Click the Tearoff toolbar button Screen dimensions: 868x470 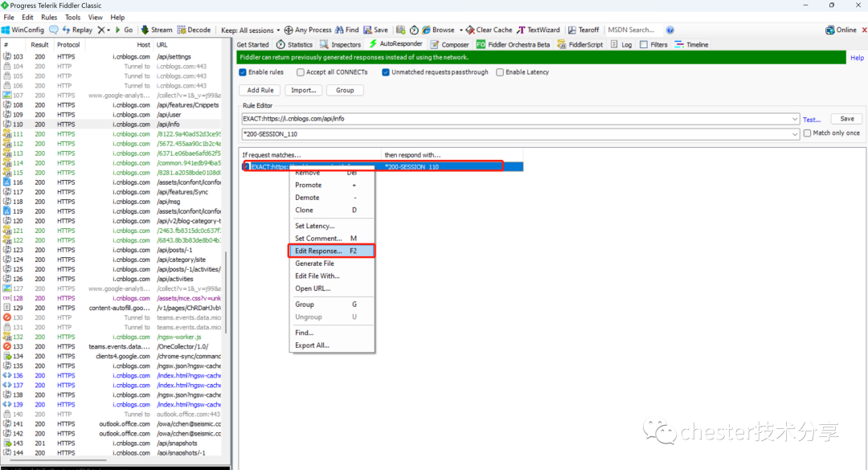[x=583, y=30]
